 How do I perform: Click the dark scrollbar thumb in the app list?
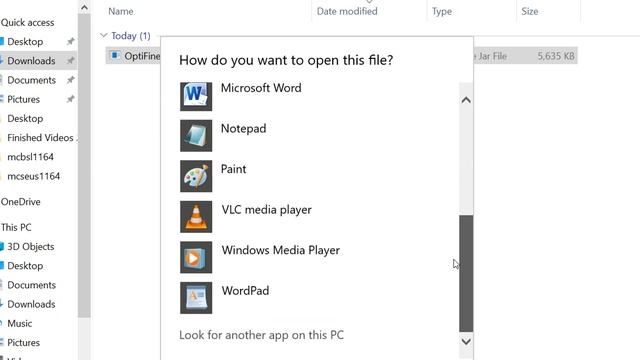(466, 273)
